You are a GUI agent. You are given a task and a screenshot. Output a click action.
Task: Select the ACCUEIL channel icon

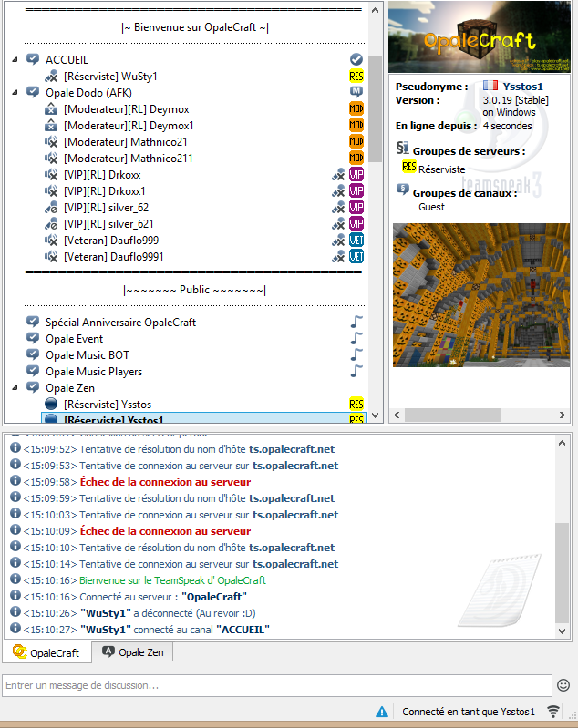coord(33,59)
